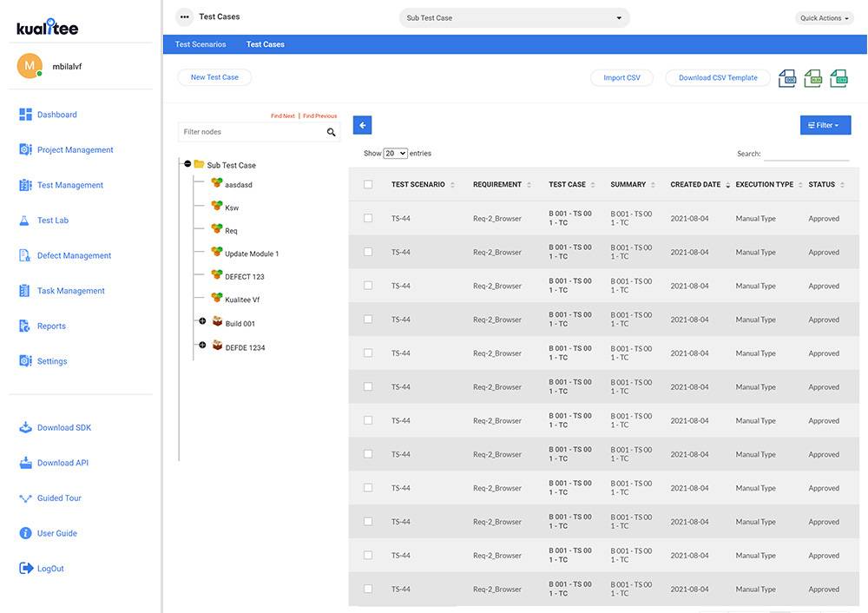The image size is (868, 613).
Task: Open Reports in the sidebar menu
Action: (51, 326)
